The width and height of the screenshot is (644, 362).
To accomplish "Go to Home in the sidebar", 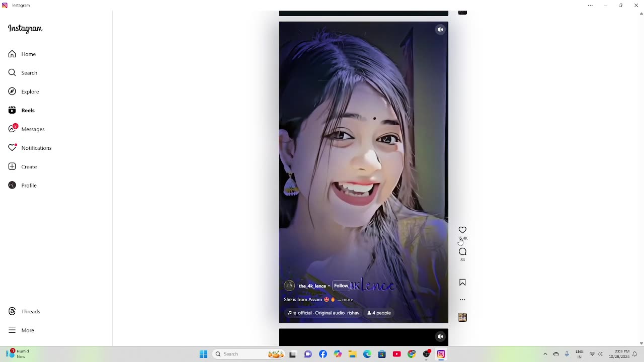I will point(22,54).
